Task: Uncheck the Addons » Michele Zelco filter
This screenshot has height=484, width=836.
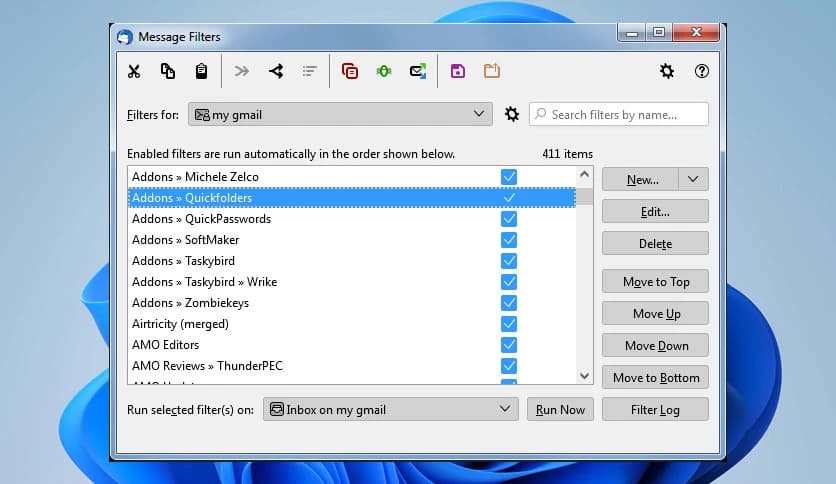Action: 509,177
